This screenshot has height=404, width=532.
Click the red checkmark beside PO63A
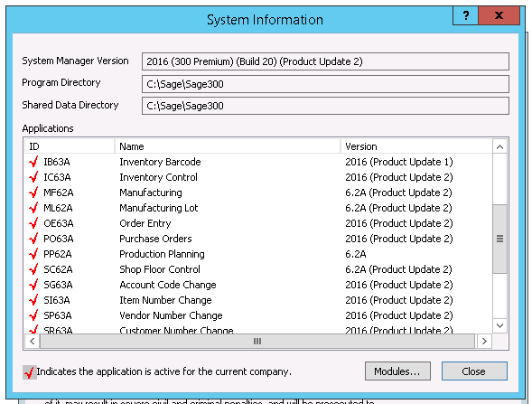(x=33, y=239)
